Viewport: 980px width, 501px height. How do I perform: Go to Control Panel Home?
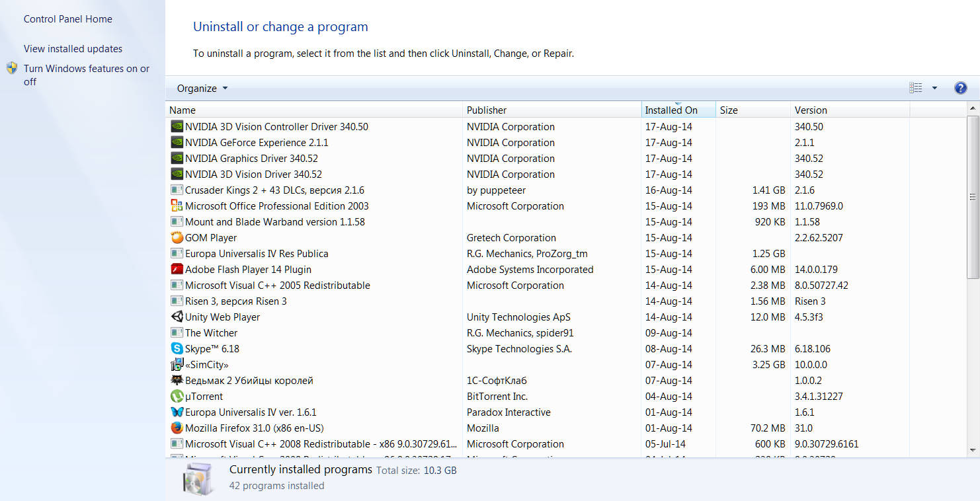pos(68,19)
